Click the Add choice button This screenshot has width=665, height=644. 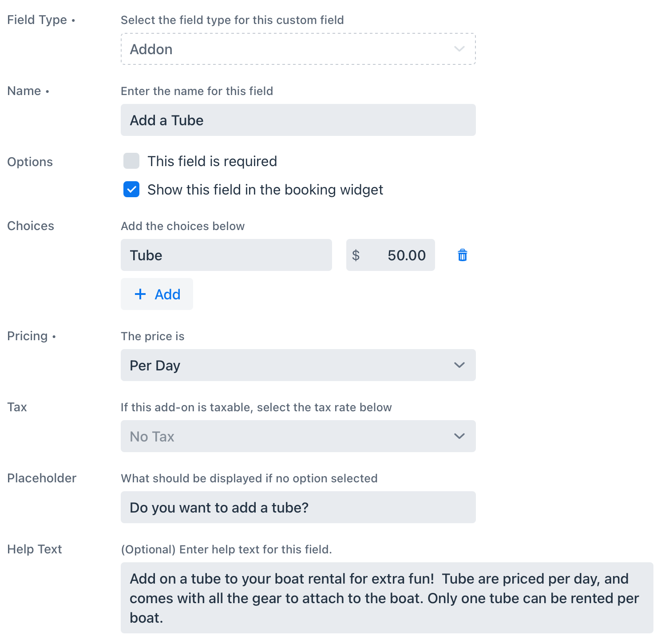157,294
